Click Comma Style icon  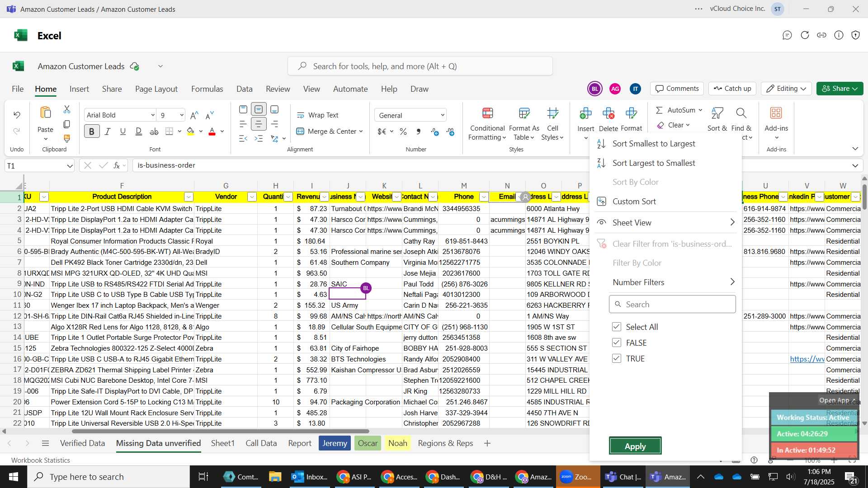[419, 131]
